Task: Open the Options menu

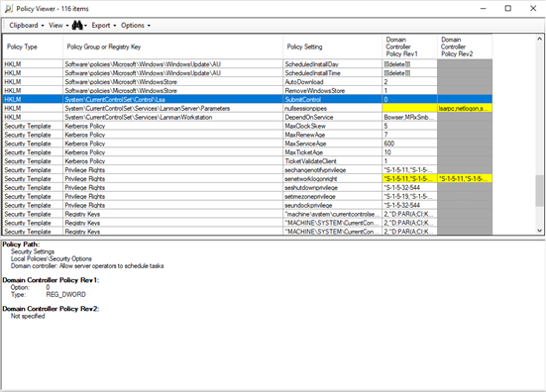Action: click(136, 26)
